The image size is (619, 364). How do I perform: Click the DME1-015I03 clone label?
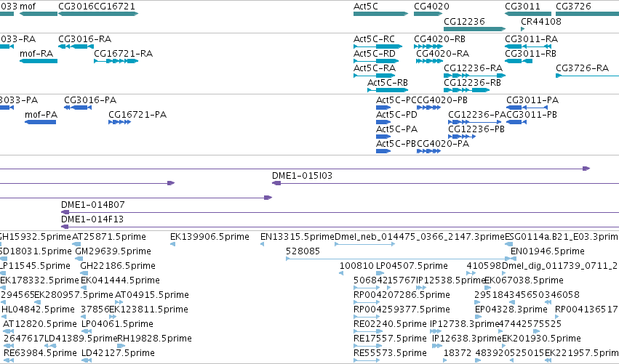click(302, 176)
